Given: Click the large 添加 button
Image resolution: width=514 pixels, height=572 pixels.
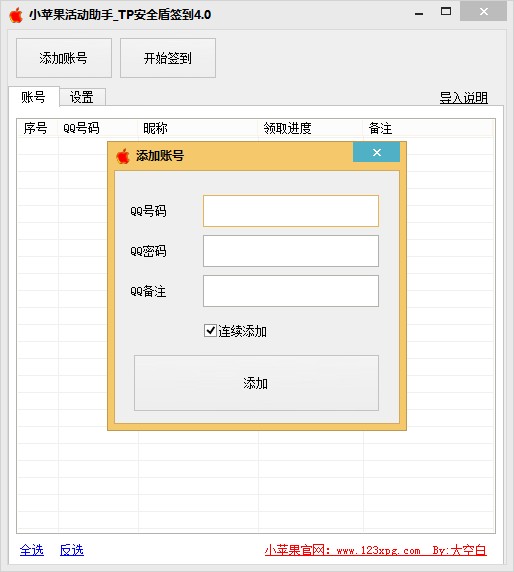Looking at the screenshot, I should click(256, 383).
